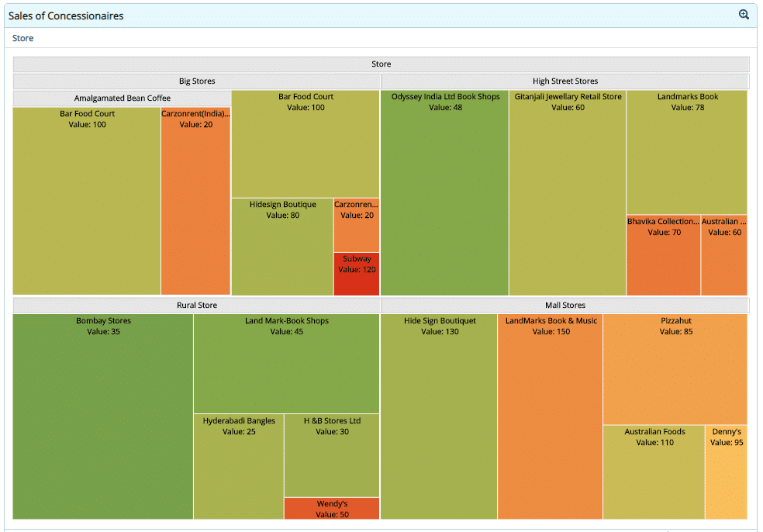Viewport: 763px width, 532px height.
Task: Select the Wendy's tile
Action: [332, 509]
